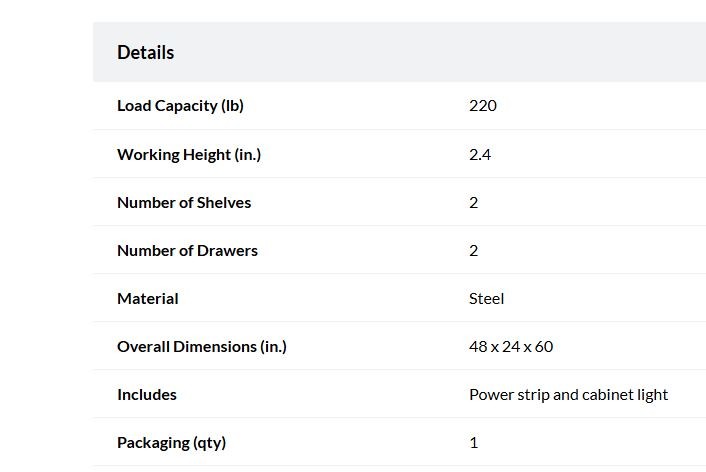Click the gray Details heading bar
706x472 pixels.
(x=399, y=52)
